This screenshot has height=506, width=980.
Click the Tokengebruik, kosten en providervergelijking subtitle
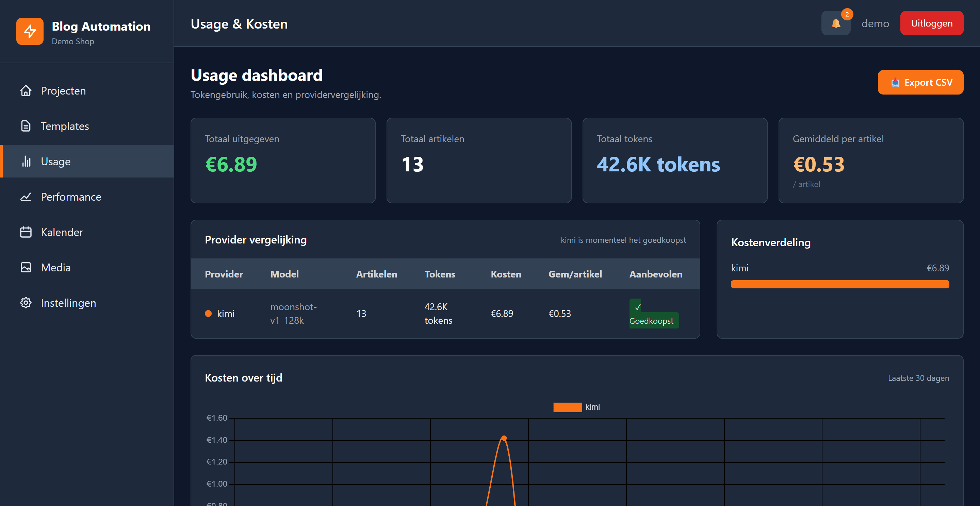click(x=286, y=95)
